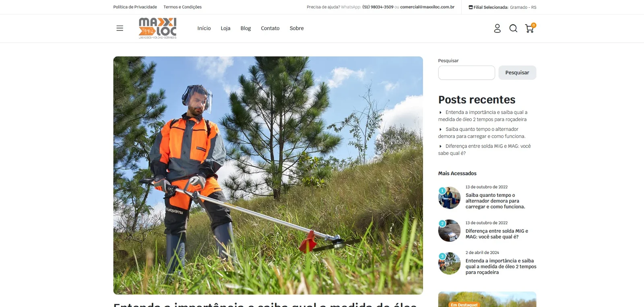Click the search magnifier icon in header
The width and height of the screenshot is (644, 307).
[513, 28]
